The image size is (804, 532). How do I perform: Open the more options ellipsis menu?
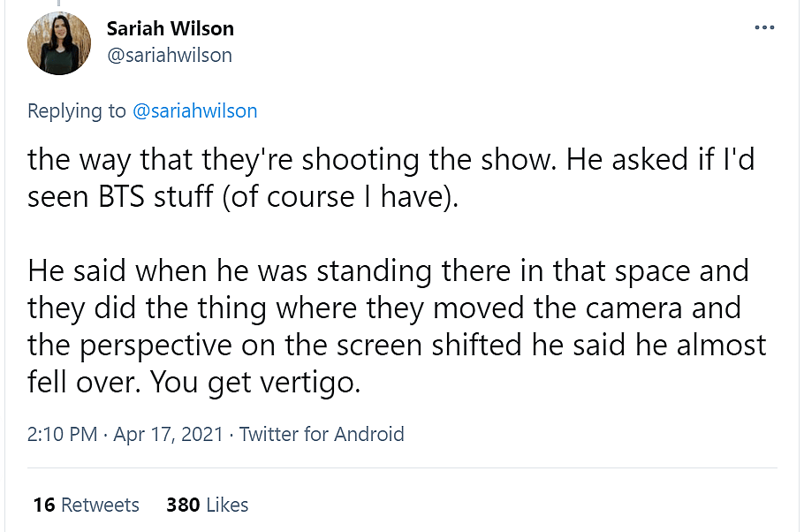764,27
